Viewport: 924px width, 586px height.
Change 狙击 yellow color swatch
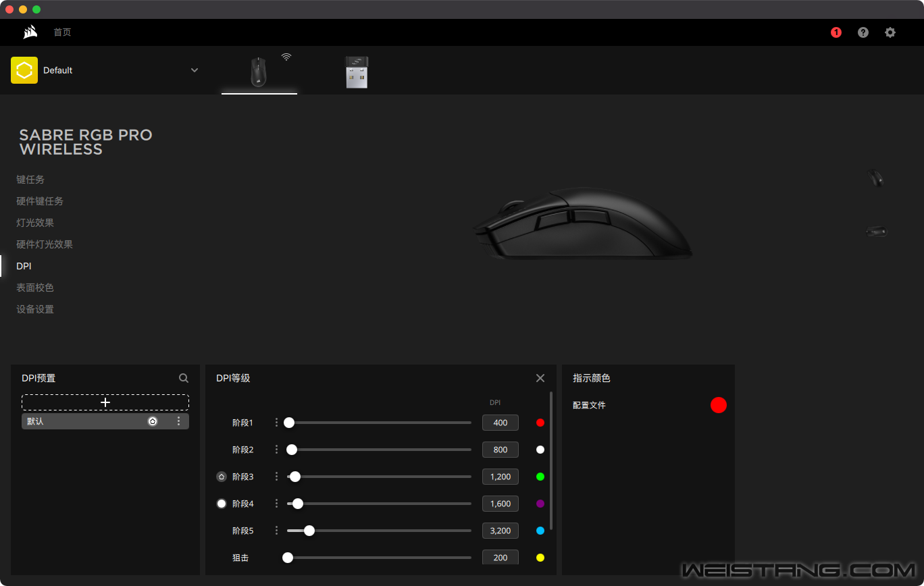point(540,558)
